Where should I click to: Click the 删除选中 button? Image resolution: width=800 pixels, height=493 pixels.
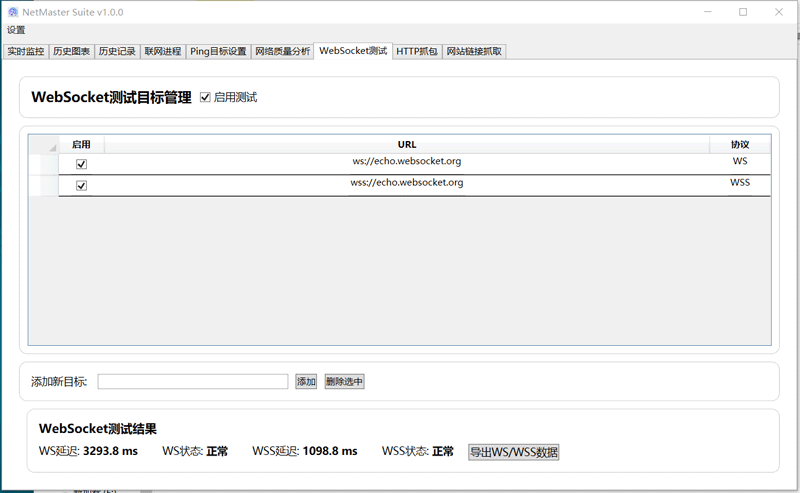(344, 381)
